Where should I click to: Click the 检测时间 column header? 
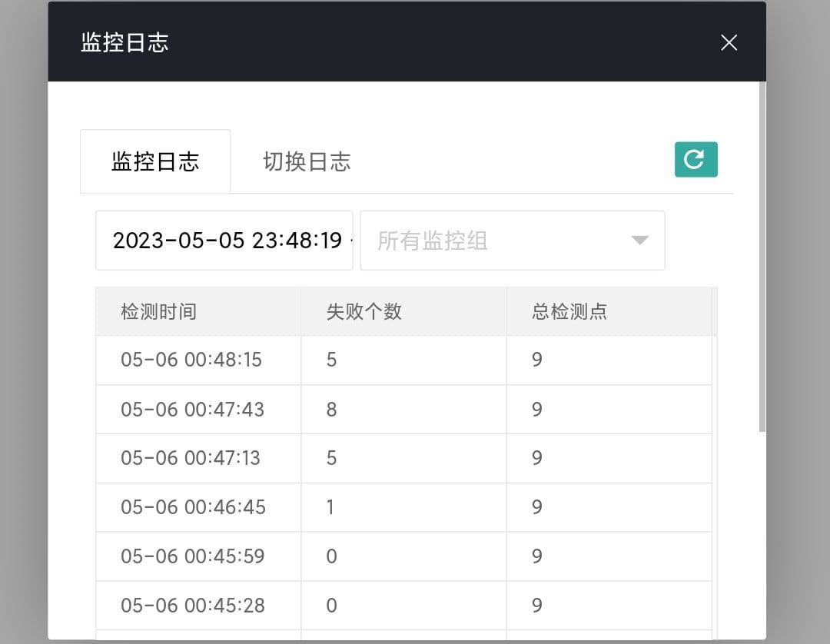(159, 311)
